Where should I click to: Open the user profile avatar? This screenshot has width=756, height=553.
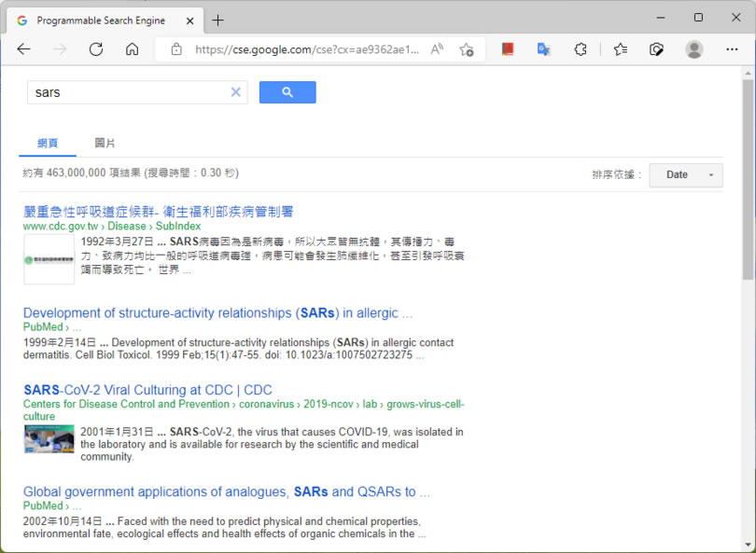pos(693,49)
